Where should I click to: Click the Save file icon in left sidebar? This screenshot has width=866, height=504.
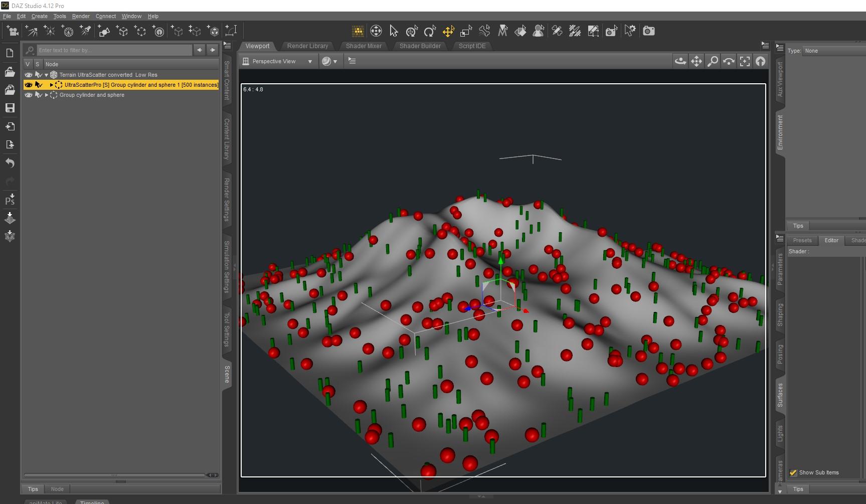10,108
